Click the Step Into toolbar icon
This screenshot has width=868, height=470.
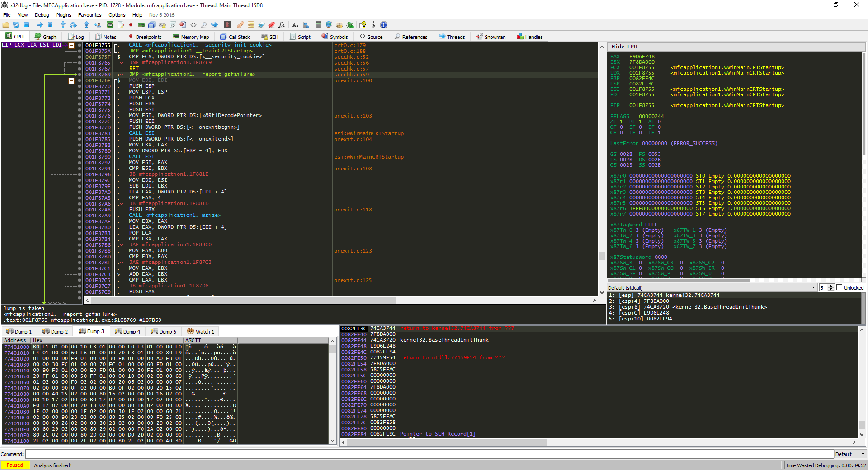pos(63,25)
